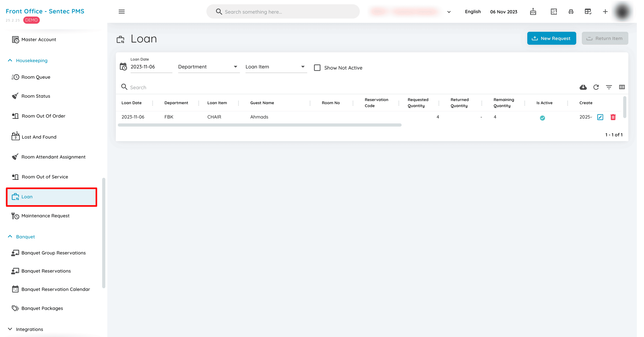644x337 pixels.
Task: Open the Loan Item dropdown filter
Action: tap(276, 67)
